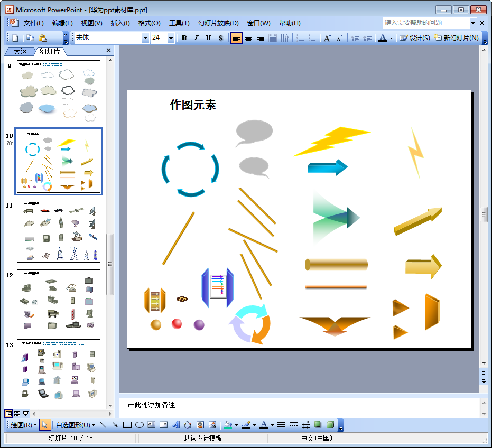Switch to the 大纲 (Outline) tab

pos(20,51)
